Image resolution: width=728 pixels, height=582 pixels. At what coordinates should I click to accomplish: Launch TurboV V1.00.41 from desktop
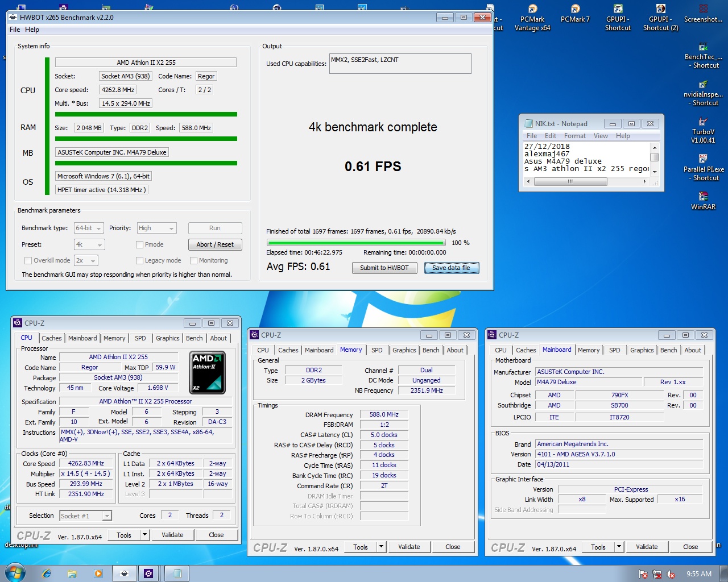pyautogui.click(x=703, y=131)
